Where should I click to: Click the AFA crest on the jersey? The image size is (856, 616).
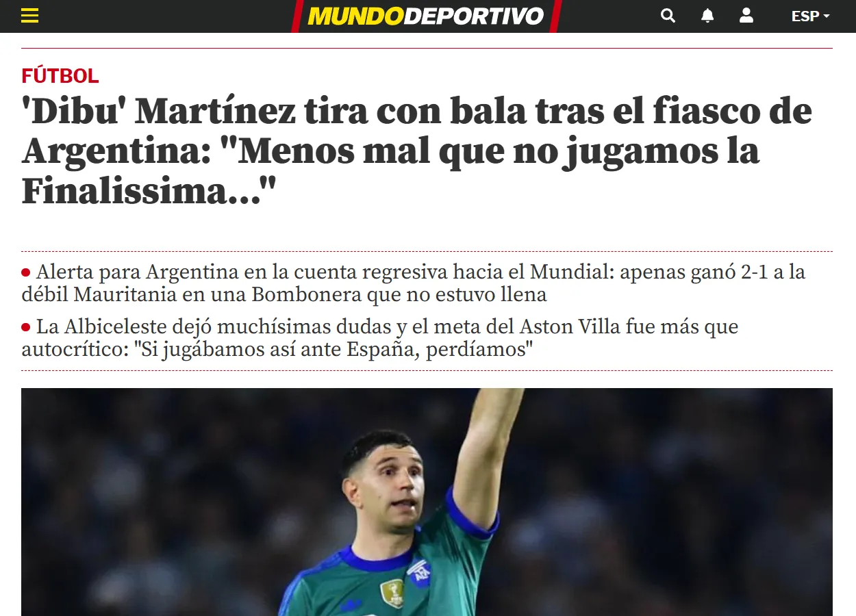click(x=419, y=572)
